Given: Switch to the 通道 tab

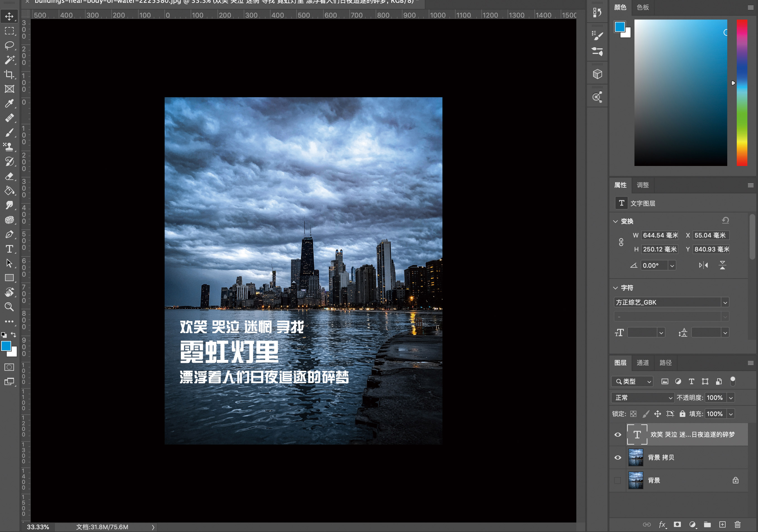Looking at the screenshot, I should tap(643, 363).
